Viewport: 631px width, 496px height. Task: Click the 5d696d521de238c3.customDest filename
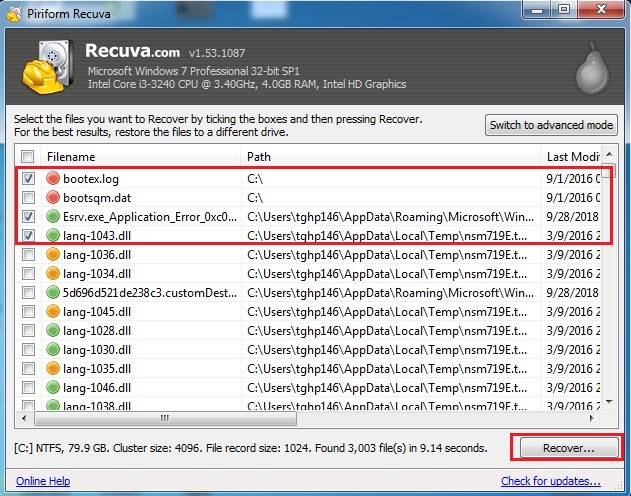[150, 293]
